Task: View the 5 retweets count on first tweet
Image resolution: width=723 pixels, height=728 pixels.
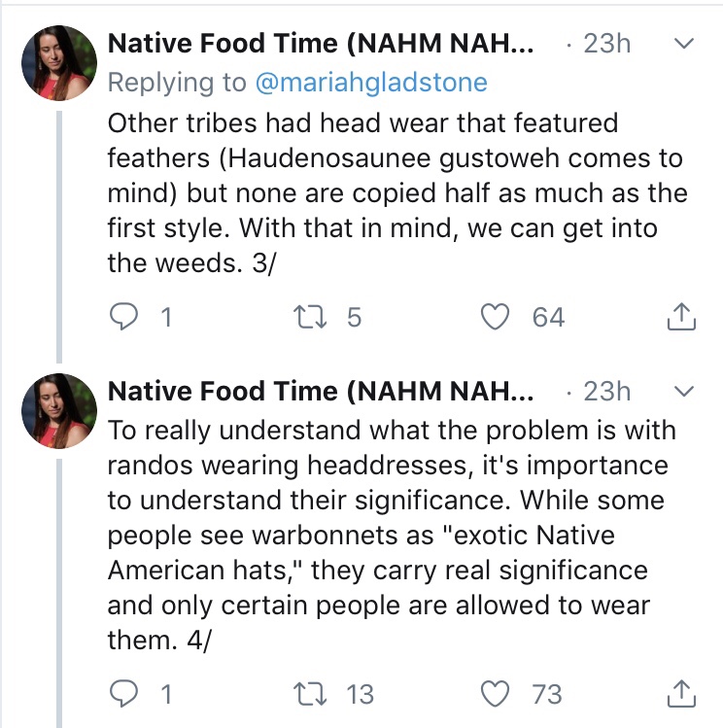Action: (x=355, y=317)
